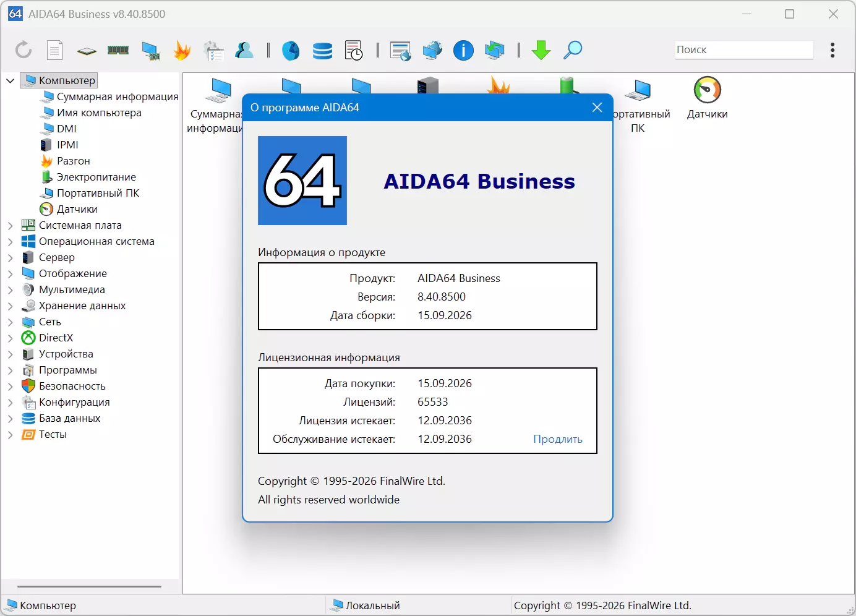Launch the flame stability test toolbar icon
This screenshot has width=856, height=616.
pyautogui.click(x=182, y=50)
